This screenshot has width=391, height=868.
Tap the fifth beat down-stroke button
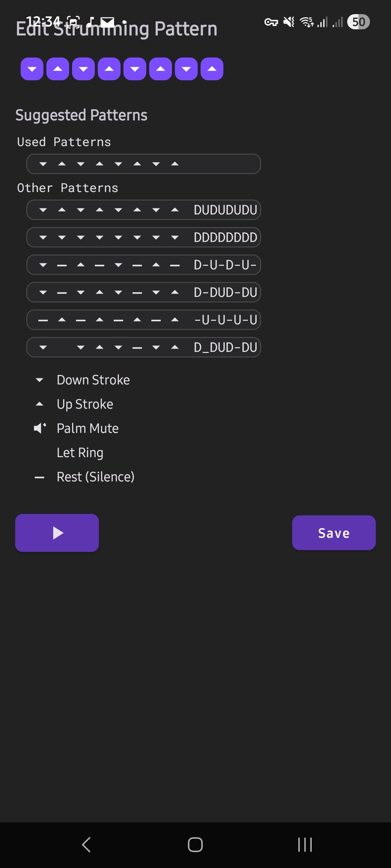[135, 69]
